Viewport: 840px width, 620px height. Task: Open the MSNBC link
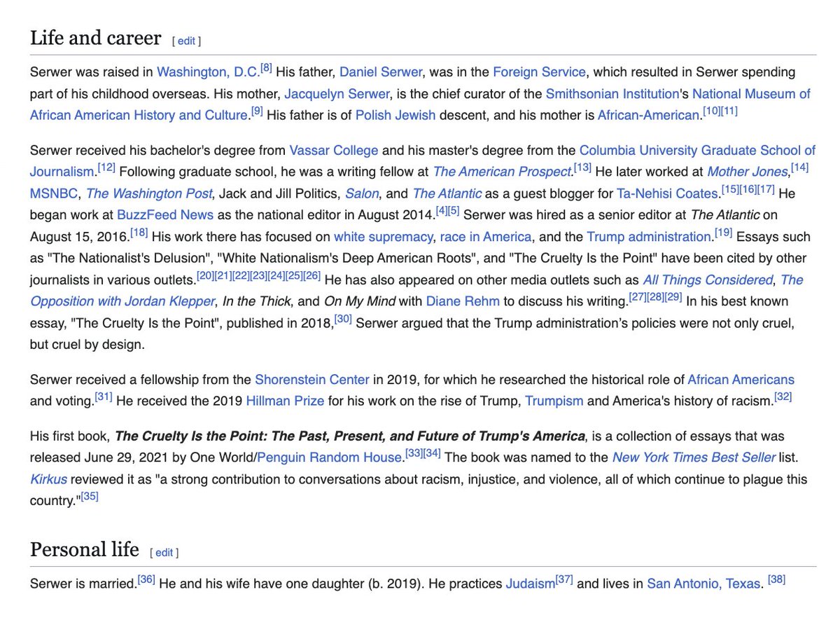click(x=55, y=194)
